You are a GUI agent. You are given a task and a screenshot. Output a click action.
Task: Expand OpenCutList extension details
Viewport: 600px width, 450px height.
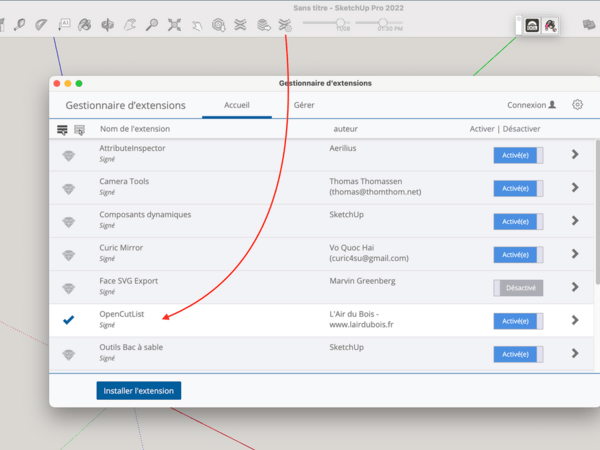575,320
